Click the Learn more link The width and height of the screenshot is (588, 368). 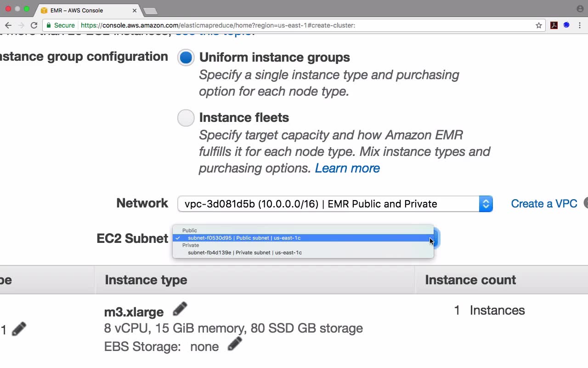tap(347, 168)
